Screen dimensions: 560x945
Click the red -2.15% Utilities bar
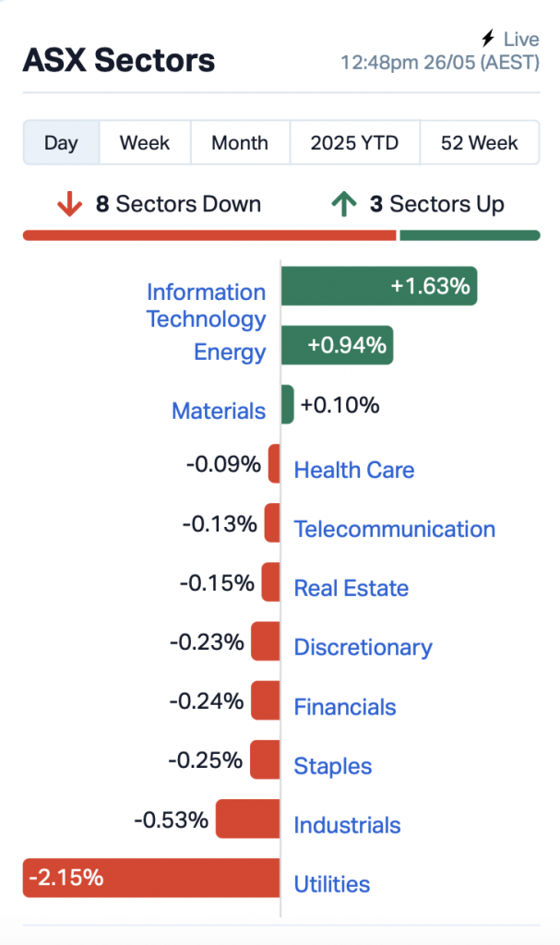tap(151, 878)
